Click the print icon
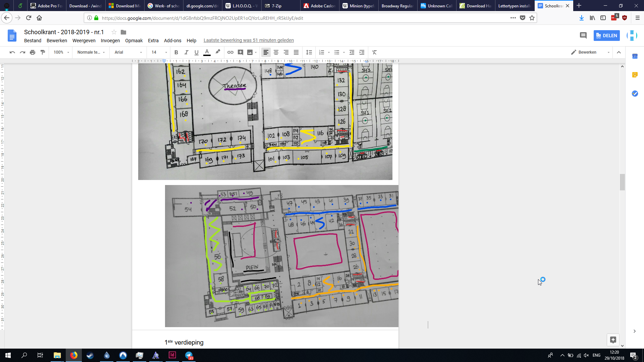The width and height of the screenshot is (644, 362). (x=33, y=52)
